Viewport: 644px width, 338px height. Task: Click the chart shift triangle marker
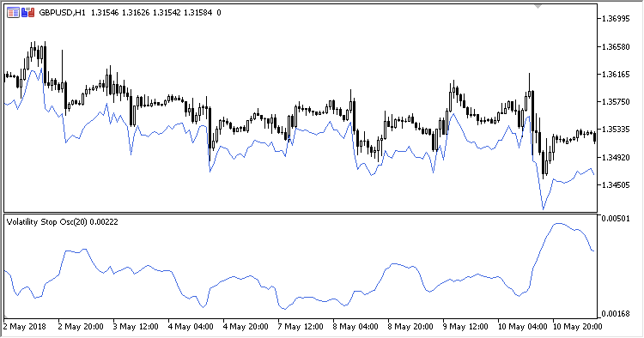click(x=538, y=6)
